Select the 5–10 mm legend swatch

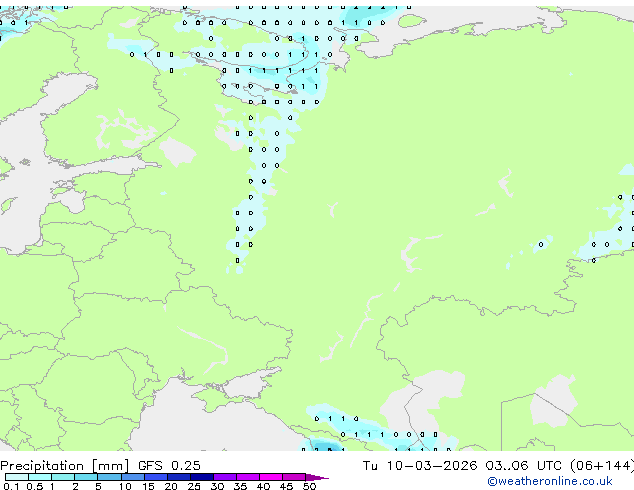[x=109, y=477]
